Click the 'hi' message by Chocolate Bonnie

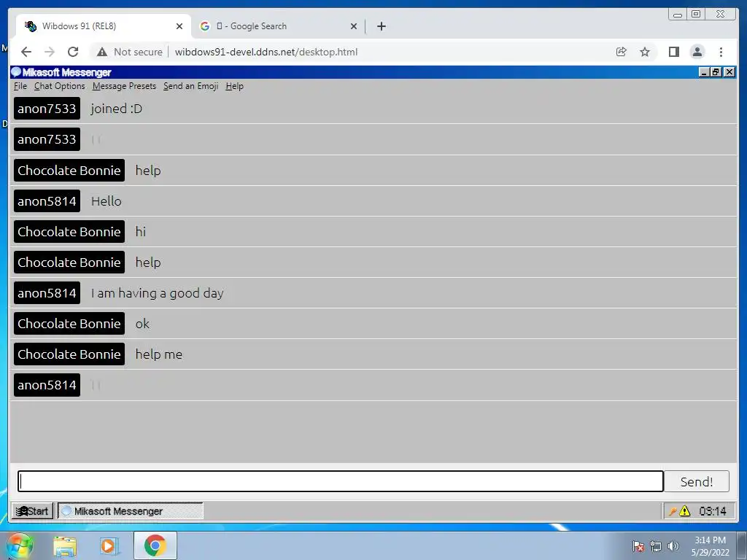[x=141, y=231]
